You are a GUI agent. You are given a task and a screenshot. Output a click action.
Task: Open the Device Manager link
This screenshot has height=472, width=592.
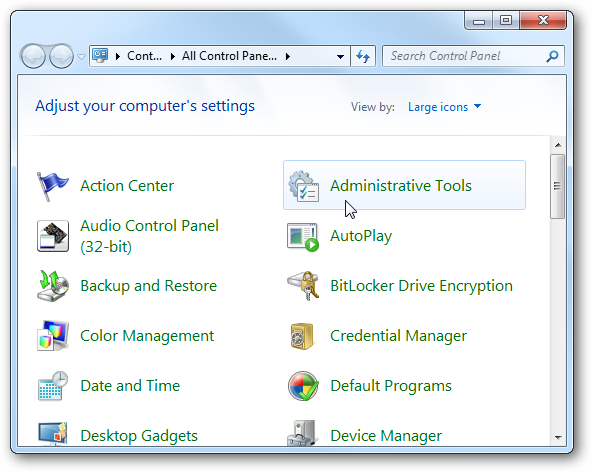click(x=386, y=436)
